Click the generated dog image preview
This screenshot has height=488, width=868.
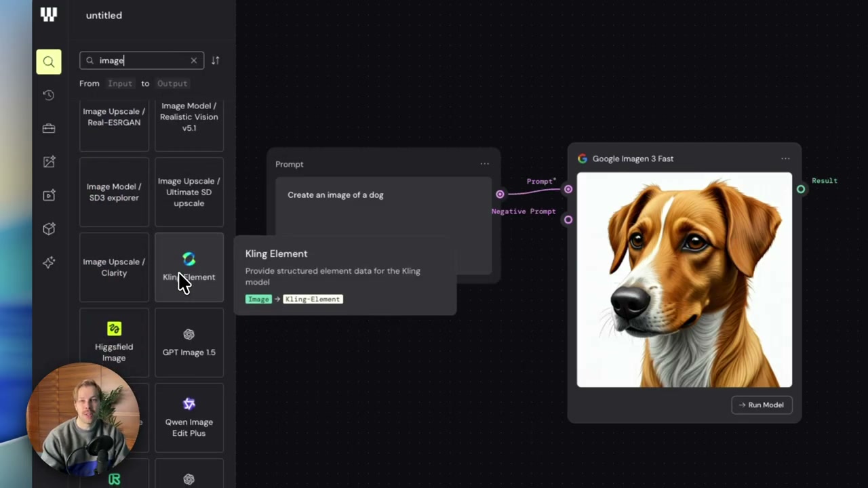pyautogui.click(x=684, y=280)
